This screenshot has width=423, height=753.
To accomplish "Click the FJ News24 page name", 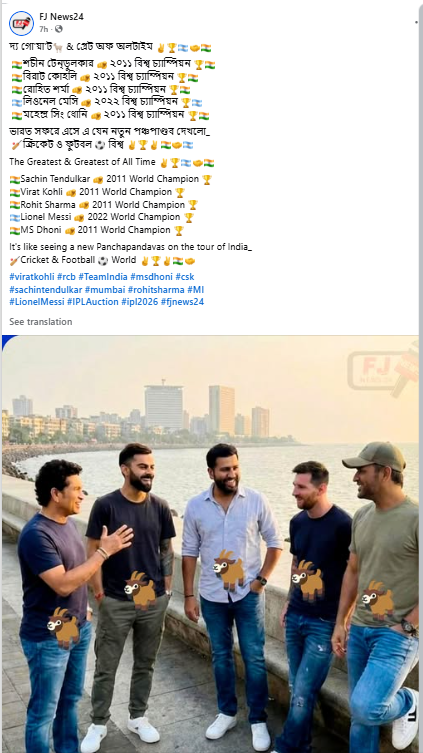I will point(61,17).
